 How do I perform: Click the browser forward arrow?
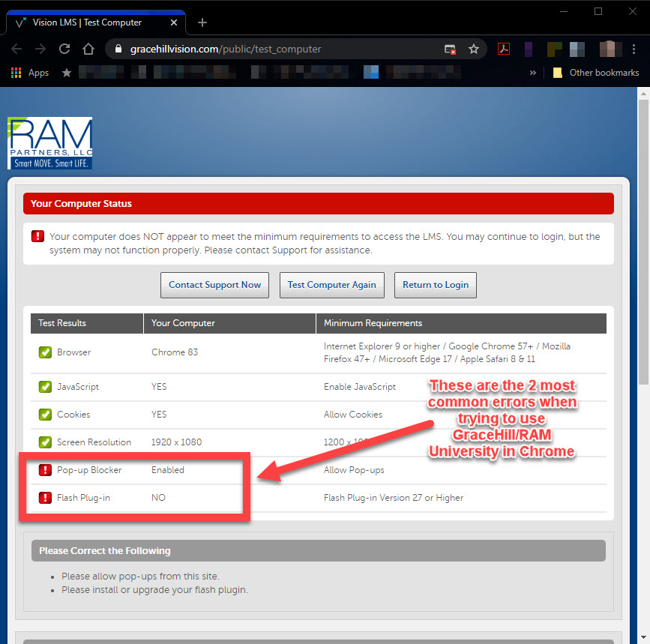[40, 49]
